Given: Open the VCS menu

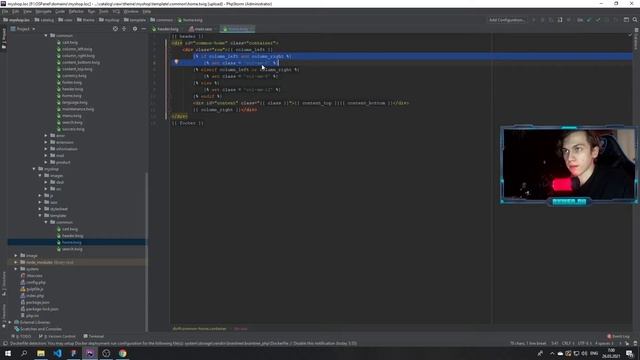Looking at the screenshot, I should (116, 11).
